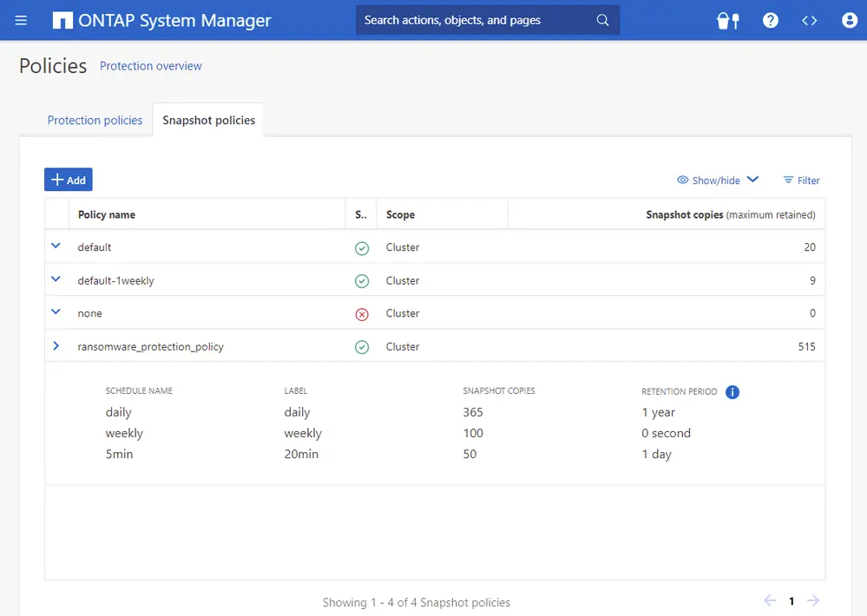Screen dimensions: 867x616
Task: Toggle status of ransomware_protection_policy
Action: pos(362,346)
